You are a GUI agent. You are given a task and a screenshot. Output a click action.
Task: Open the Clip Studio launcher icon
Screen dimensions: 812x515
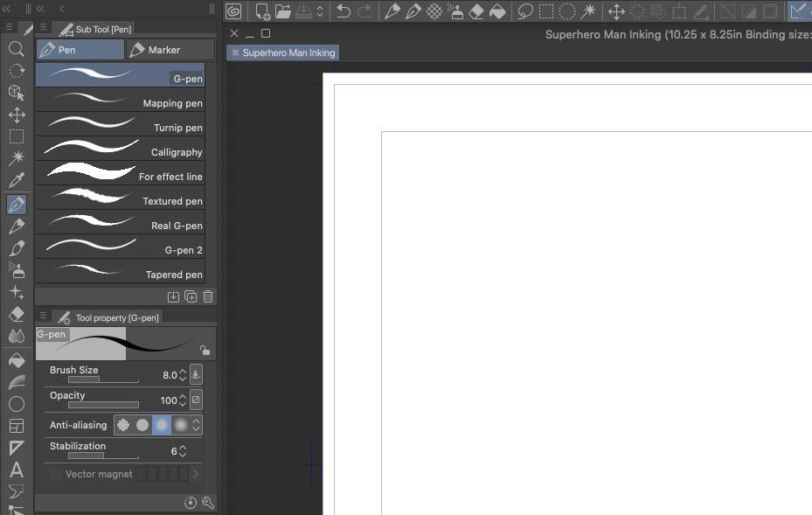pos(233,11)
